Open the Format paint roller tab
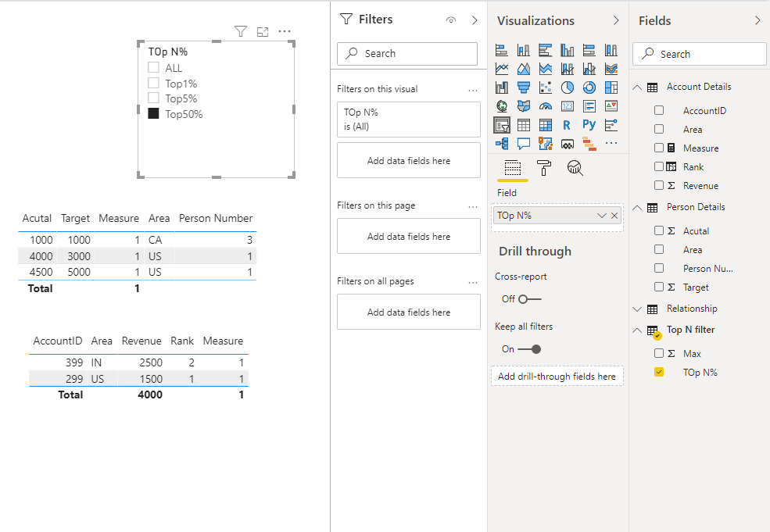Image resolution: width=770 pixels, height=532 pixels. (544, 168)
